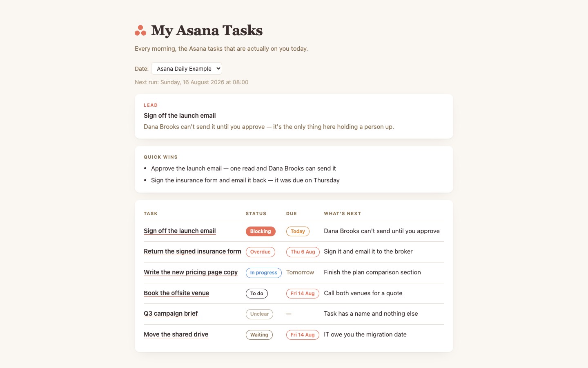This screenshot has width=588, height=368.
Task: Click the Unclear status badge
Action: click(x=259, y=314)
